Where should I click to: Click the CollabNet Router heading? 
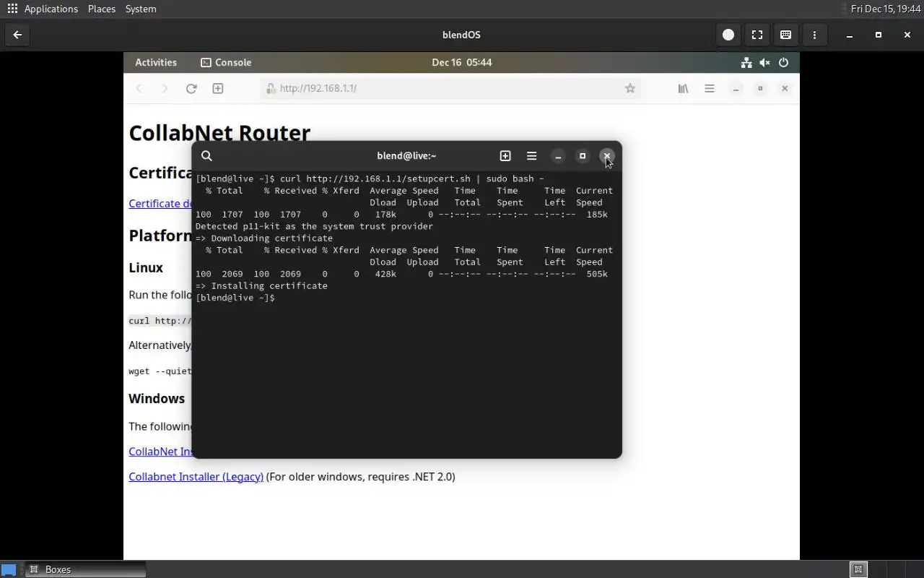tap(219, 133)
